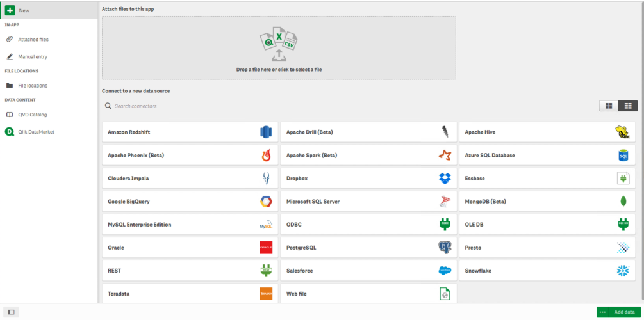
Task: Toggle the side panel at bottom left
Action: 11,312
